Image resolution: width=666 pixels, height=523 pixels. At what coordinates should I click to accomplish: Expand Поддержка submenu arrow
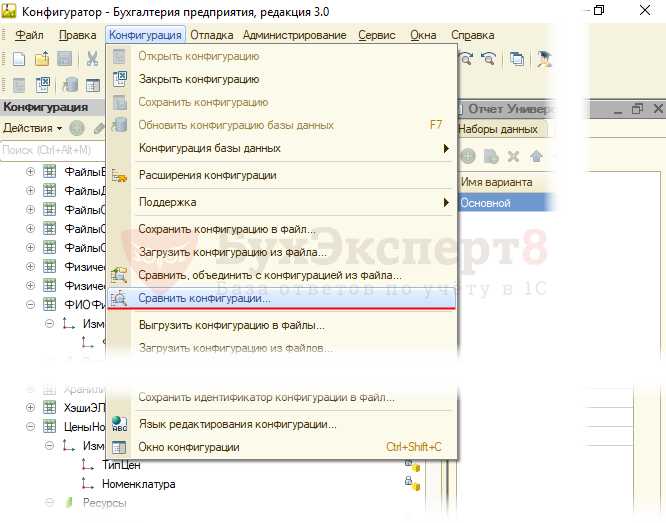[x=446, y=202]
